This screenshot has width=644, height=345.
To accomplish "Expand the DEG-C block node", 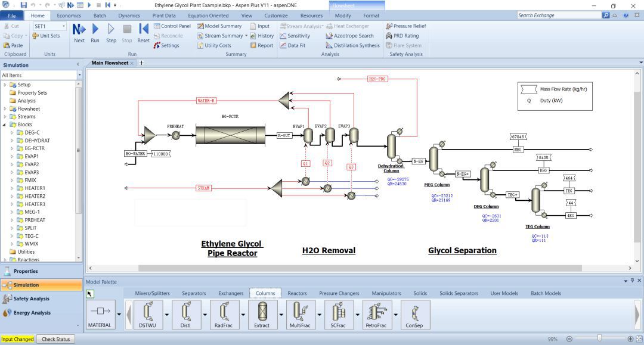I will click(x=12, y=132).
